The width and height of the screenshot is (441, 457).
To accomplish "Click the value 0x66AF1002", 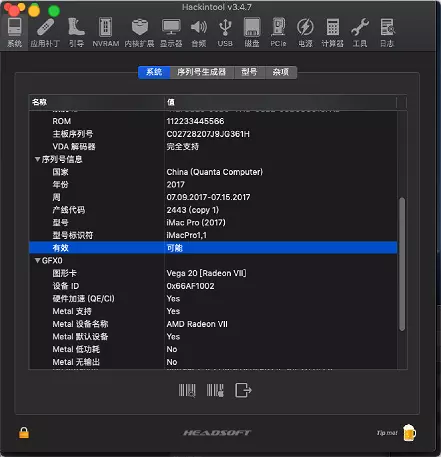I will tap(190, 286).
